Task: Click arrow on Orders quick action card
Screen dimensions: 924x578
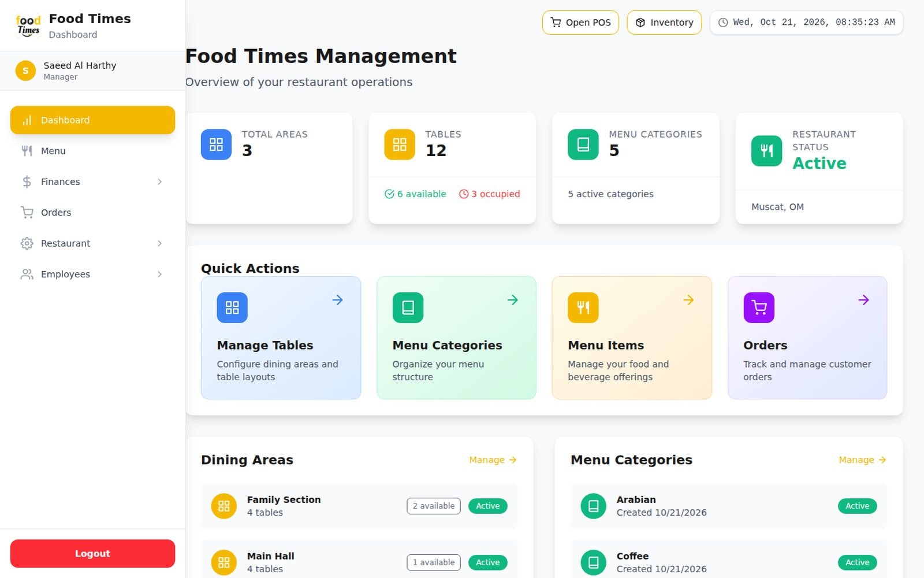Action: point(864,300)
